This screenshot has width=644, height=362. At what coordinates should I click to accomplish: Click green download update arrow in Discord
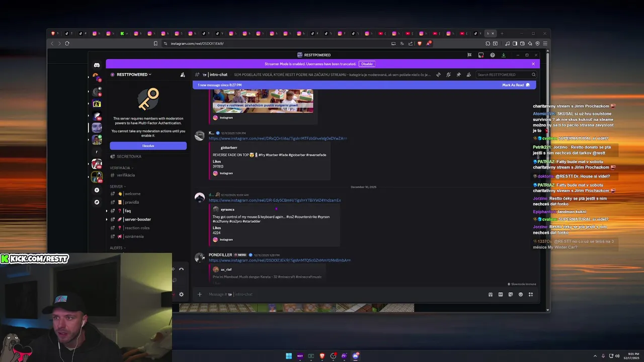pyautogui.click(x=503, y=55)
